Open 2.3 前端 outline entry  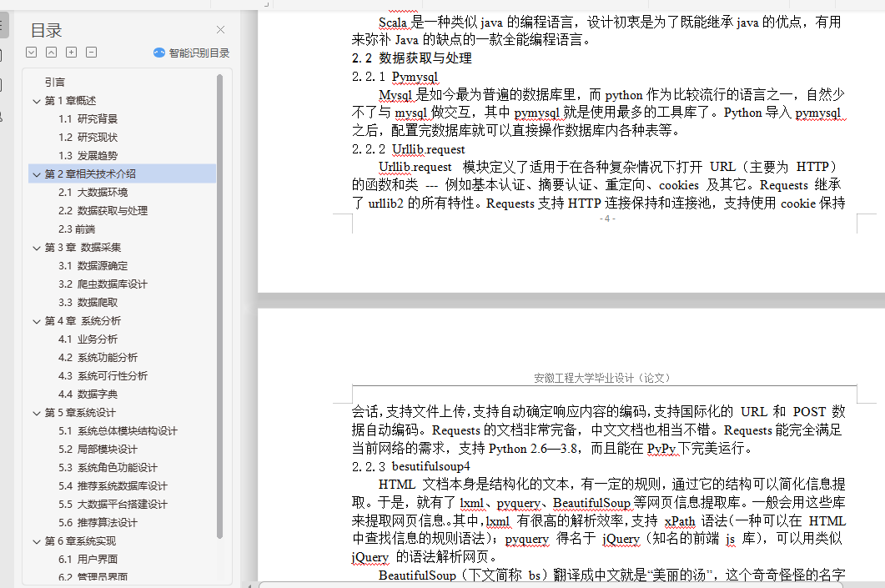tap(77, 229)
